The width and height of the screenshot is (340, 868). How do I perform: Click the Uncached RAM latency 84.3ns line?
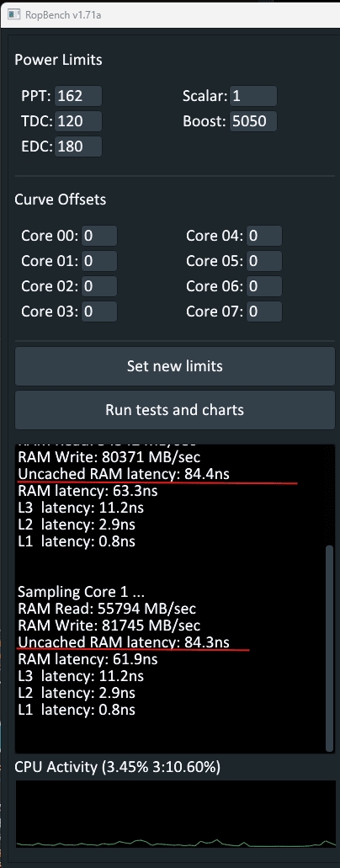(x=124, y=642)
